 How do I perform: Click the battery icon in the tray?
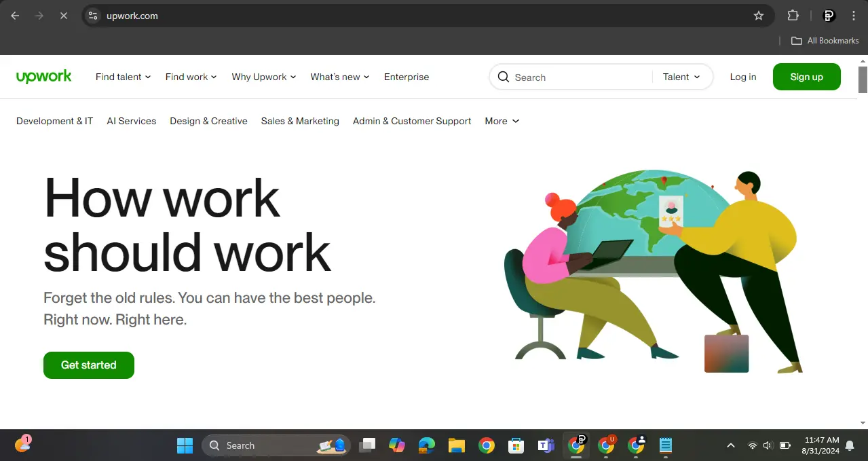785,445
